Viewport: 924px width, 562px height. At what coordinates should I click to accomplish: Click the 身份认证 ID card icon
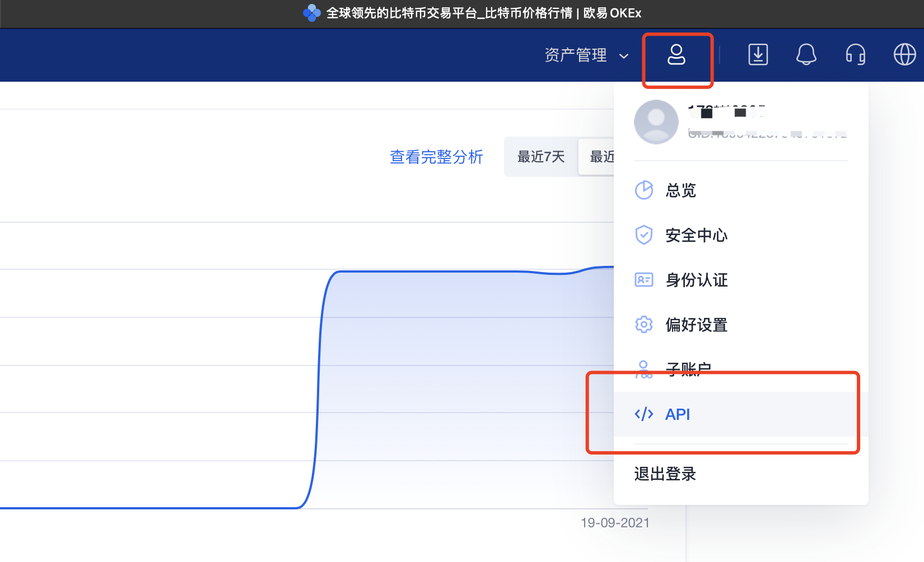click(644, 280)
